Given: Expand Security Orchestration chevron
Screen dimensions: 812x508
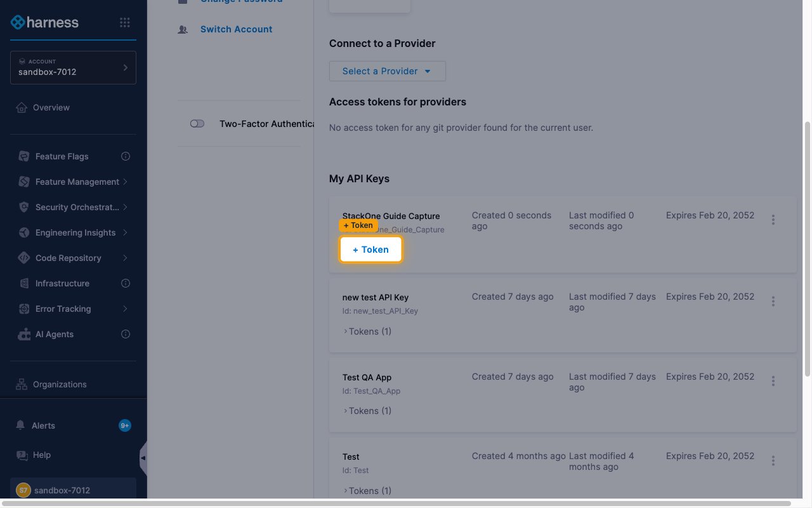Looking at the screenshot, I should [x=126, y=207].
